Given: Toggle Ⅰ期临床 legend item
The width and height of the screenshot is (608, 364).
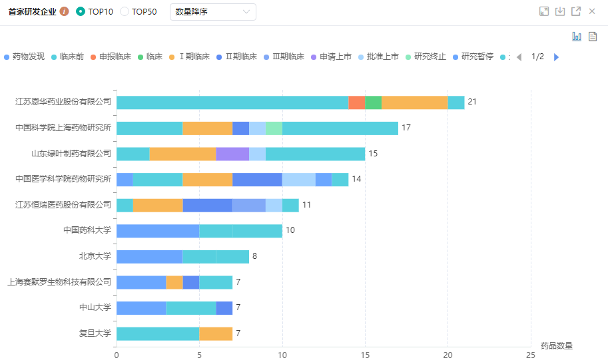Looking at the screenshot, I should (x=190, y=57).
